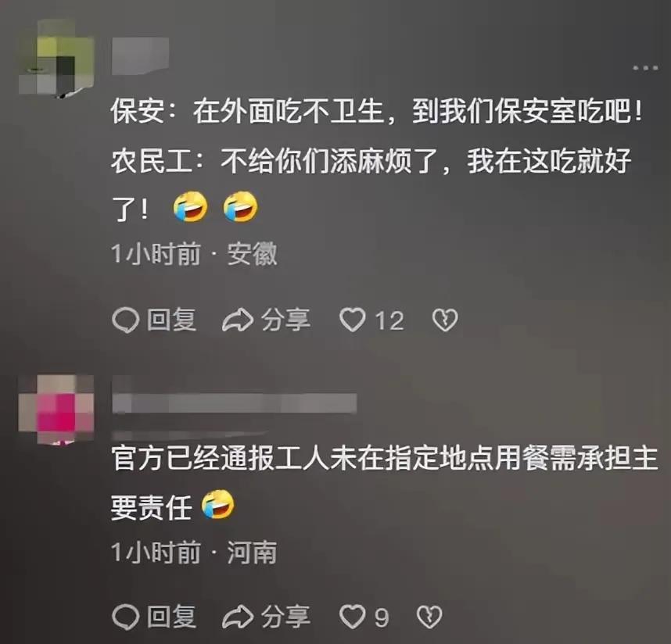
Task: Click the reply bubble icon on Anhui comment
Action: pos(125,320)
